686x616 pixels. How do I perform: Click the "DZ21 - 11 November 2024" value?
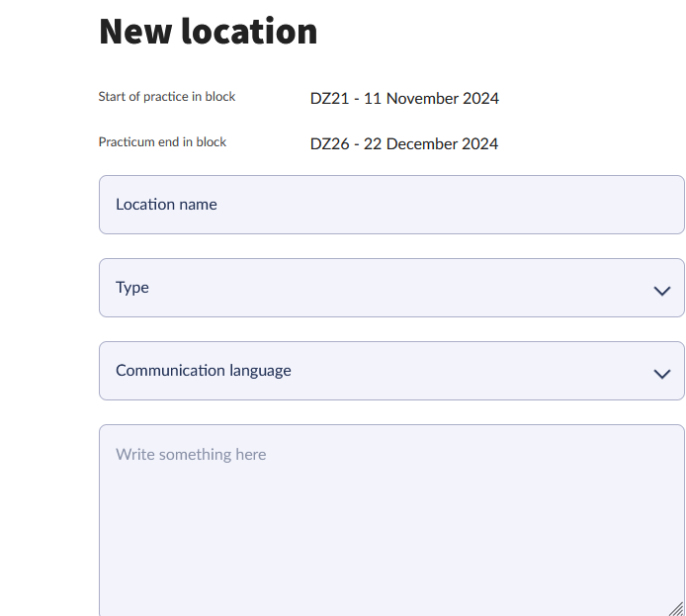(404, 99)
